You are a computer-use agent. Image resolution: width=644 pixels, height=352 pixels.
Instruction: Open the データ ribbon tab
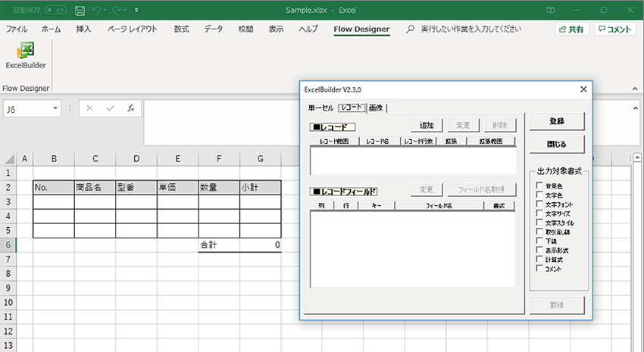[214, 29]
